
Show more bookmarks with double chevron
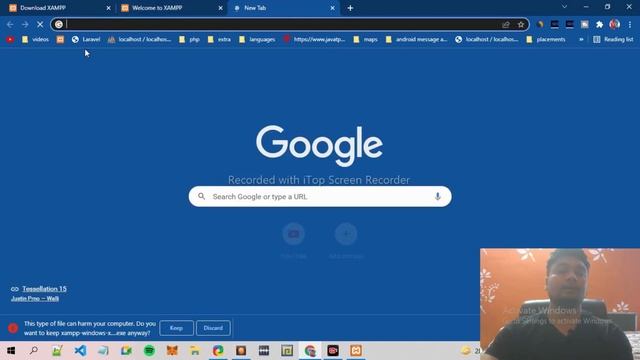click(x=581, y=40)
